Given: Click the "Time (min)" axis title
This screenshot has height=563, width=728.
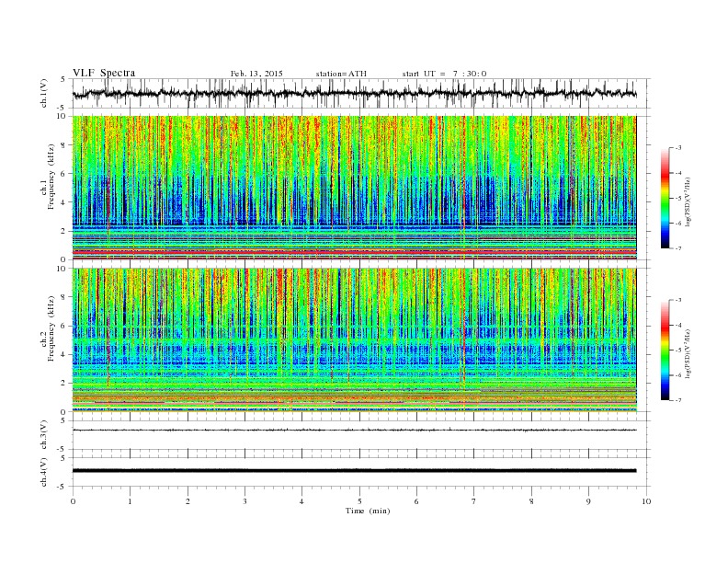Looking at the screenshot, I should click(368, 511).
